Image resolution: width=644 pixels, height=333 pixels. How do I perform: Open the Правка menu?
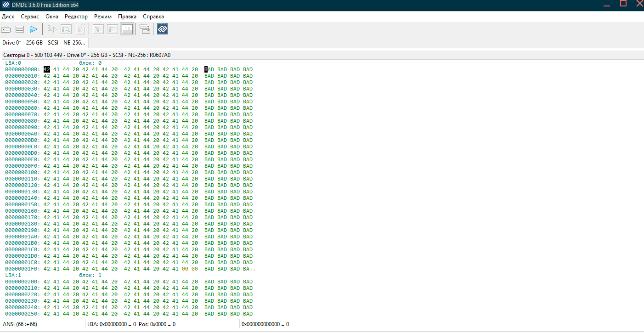pyautogui.click(x=127, y=17)
